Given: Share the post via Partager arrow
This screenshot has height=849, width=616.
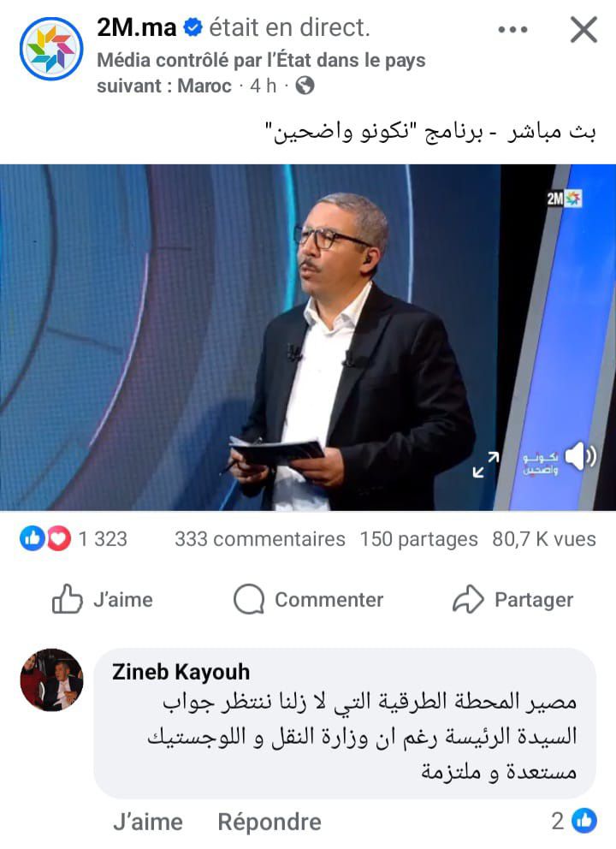Looking at the screenshot, I should (x=512, y=599).
